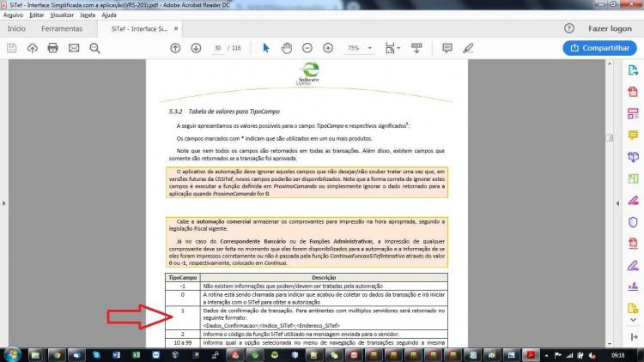
Task: Click the scrollbar down arrow
Action: [x=610, y=344]
